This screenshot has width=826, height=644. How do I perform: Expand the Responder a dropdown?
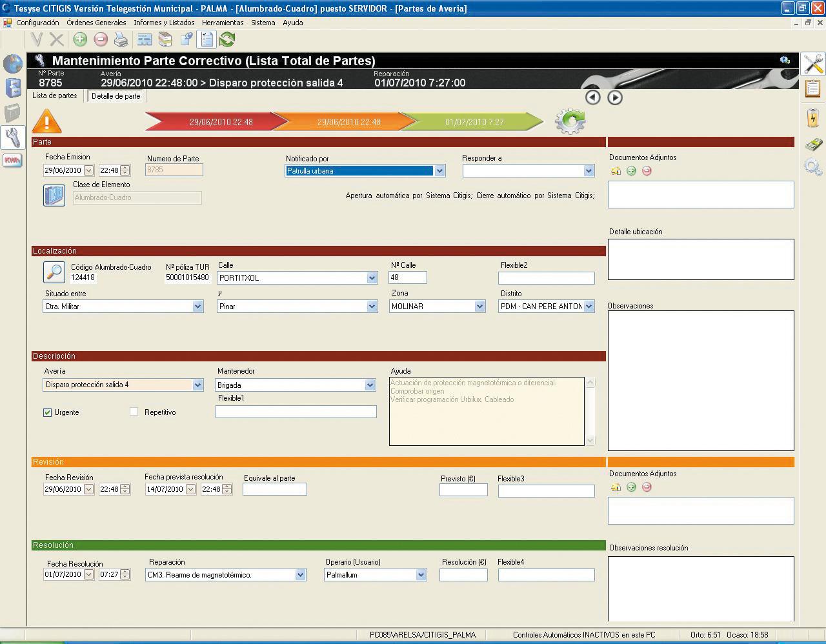589,171
